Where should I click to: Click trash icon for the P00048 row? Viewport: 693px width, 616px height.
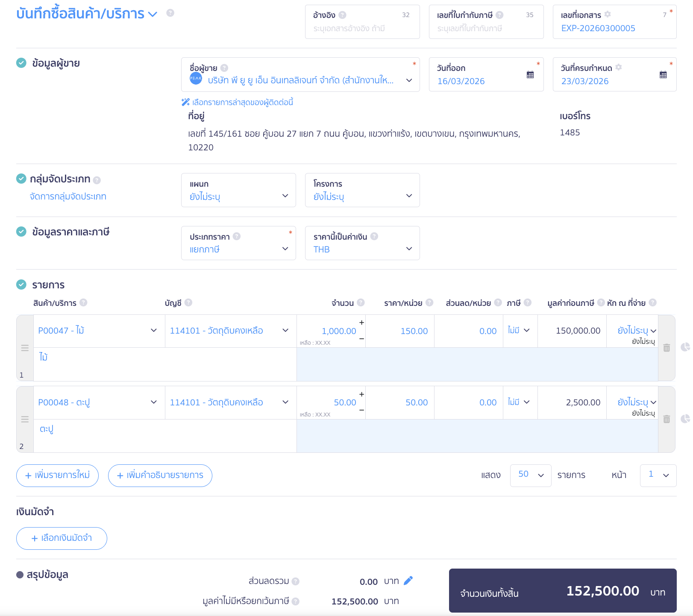point(666,419)
